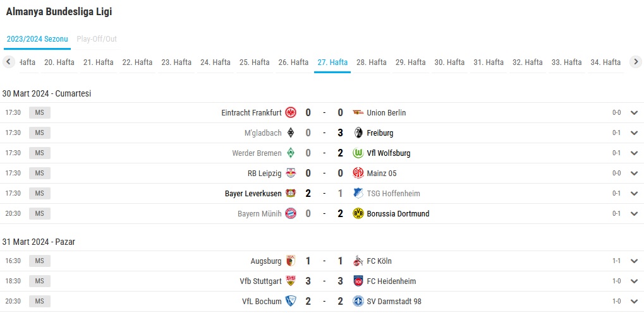The image size is (644, 313).
Task: Click the SV Darmstadt 98 crest
Action: pyautogui.click(x=358, y=301)
